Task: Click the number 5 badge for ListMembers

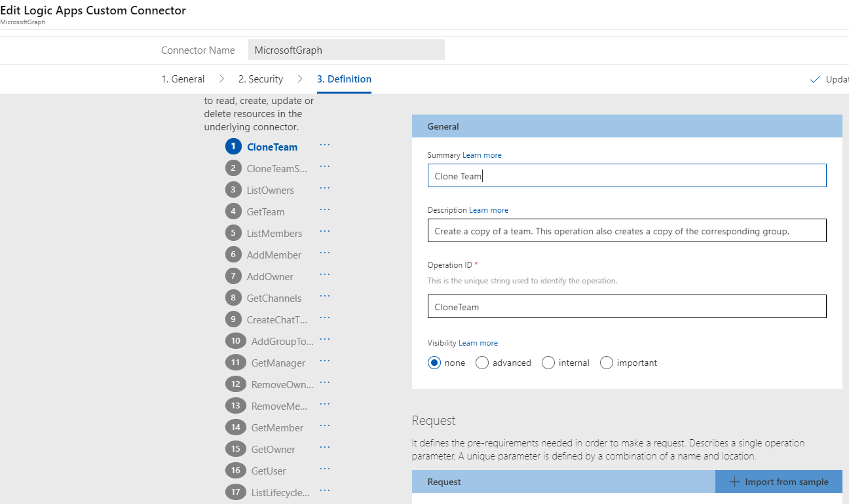Action: click(x=233, y=233)
